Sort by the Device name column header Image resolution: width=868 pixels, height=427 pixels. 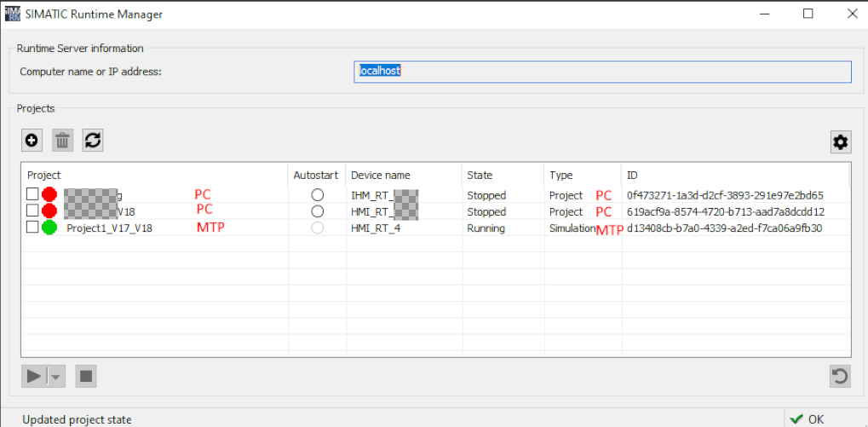pyautogui.click(x=380, y=175)
